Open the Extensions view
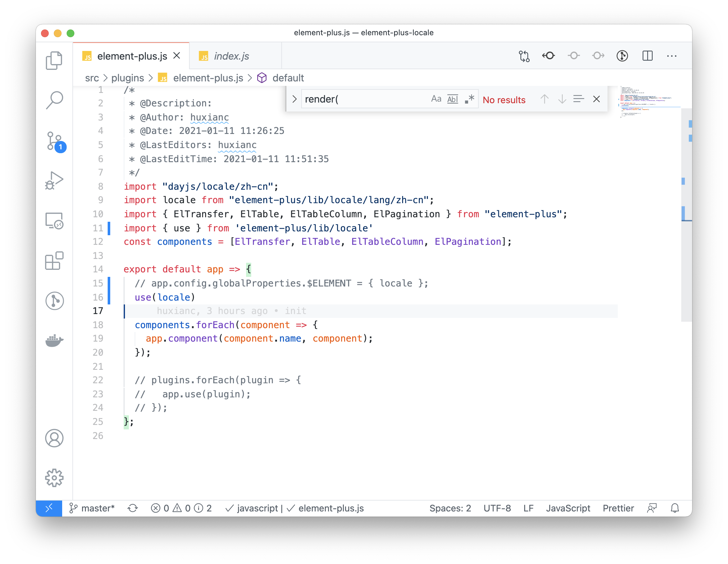The width and height of the screenshot is (728, 564). point(54,261)
